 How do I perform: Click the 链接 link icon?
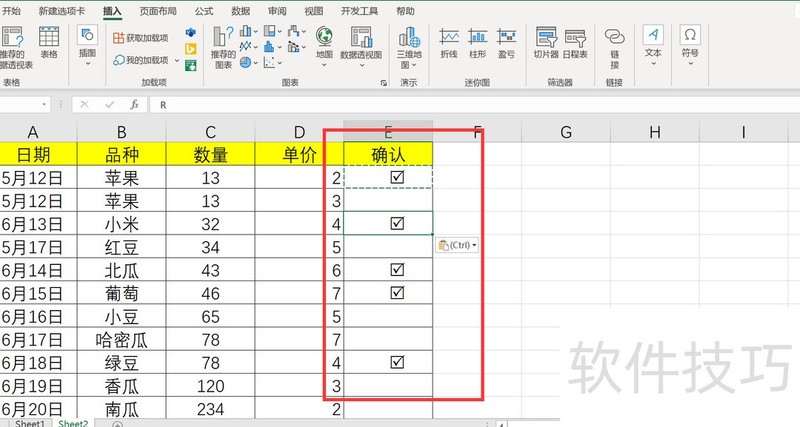pos(614,43)
